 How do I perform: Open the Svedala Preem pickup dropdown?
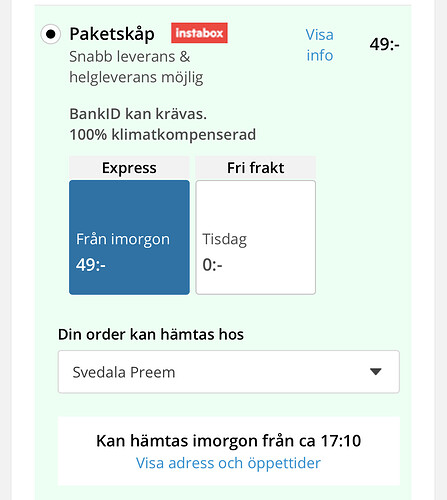click(229, 372)
